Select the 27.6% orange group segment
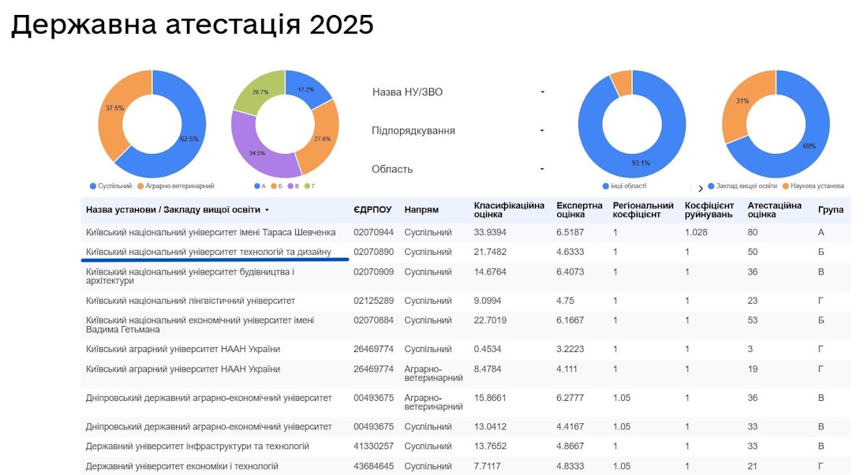The image size is (868, 475). (324, 138)
